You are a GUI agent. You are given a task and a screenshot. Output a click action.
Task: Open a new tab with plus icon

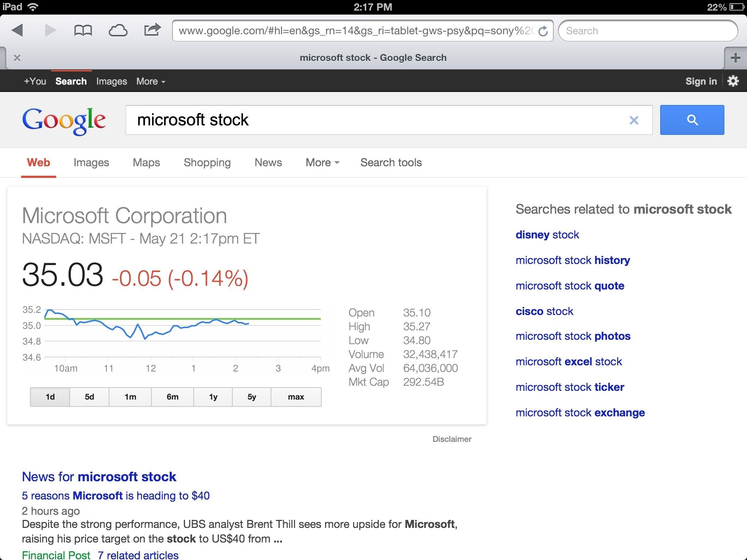coord(735,58)
